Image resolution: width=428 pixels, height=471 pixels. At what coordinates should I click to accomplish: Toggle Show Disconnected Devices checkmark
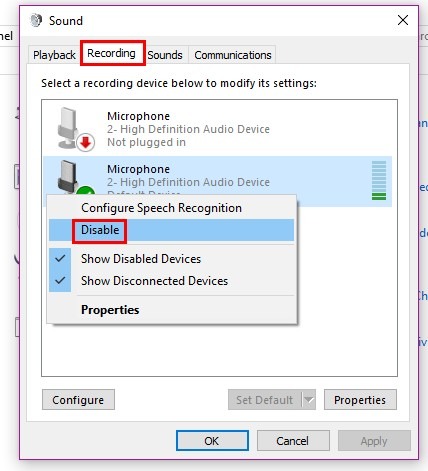coord(60,281)
